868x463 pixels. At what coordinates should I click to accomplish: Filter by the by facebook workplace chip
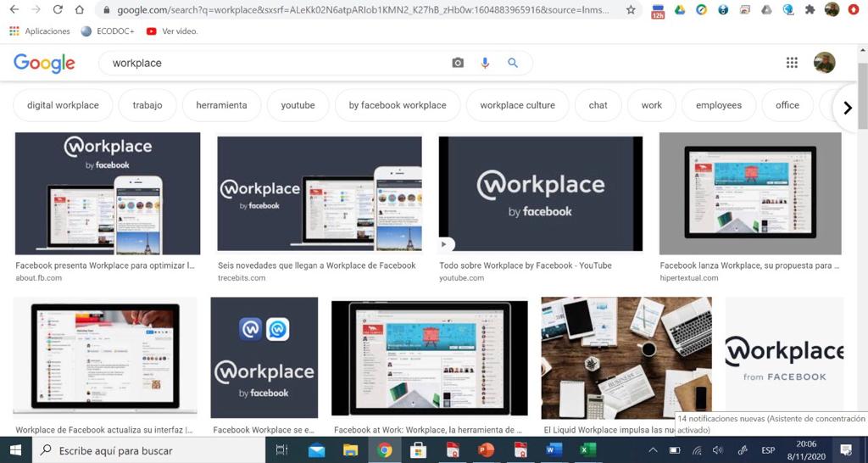398,105
